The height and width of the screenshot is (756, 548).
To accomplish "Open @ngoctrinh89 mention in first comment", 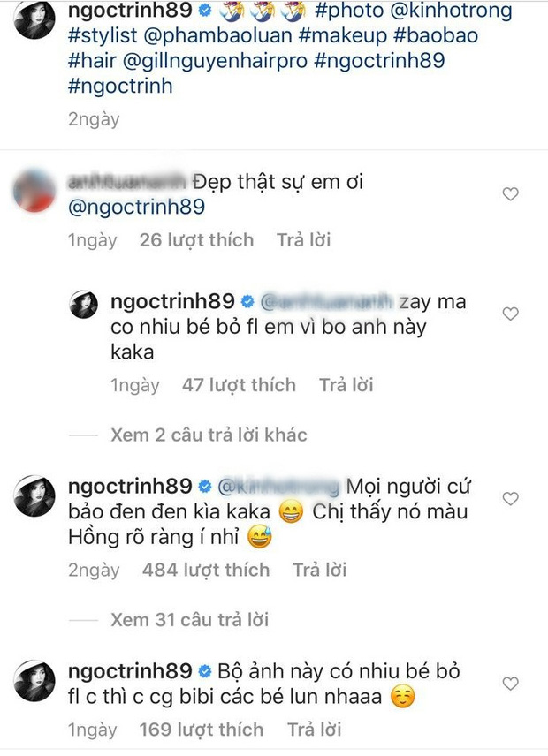I will (x=136, y=208).
